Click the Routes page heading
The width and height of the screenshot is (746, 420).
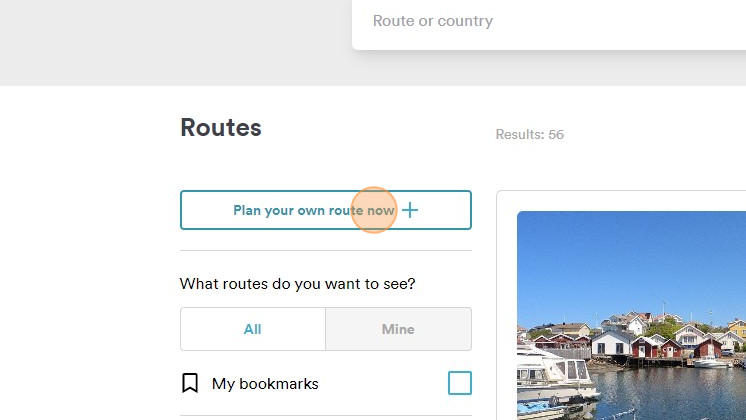(x=221, y=128)
